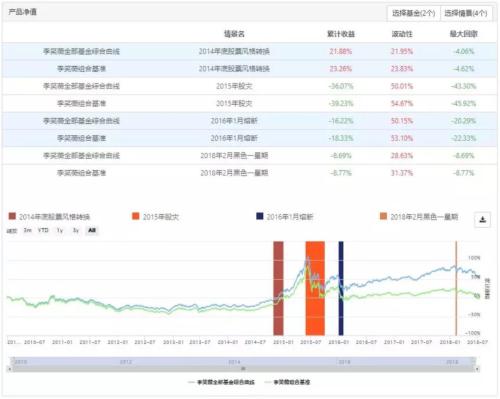Grab the left handle of the range navigator
The width and height of the screenshot is (500, 399).
tap(13, 361)
